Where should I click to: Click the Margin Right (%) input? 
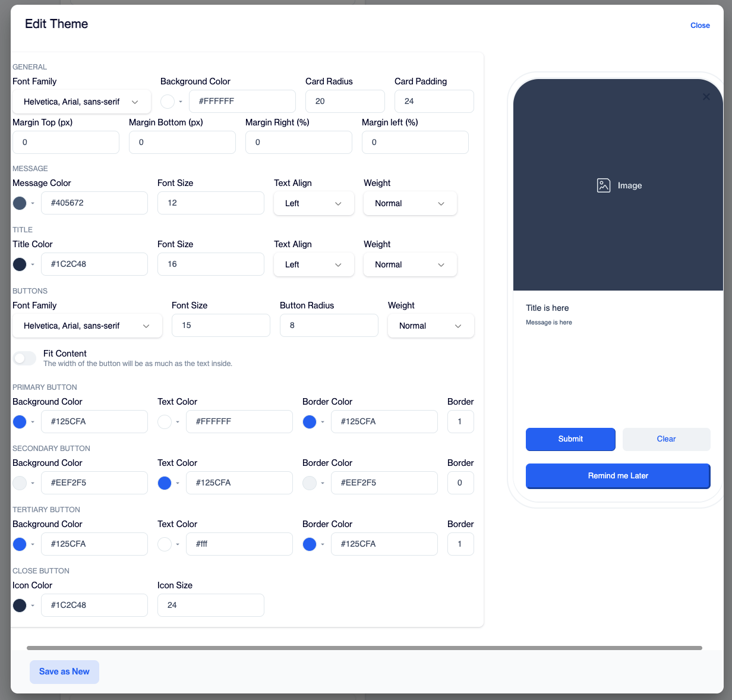click(299, 143)
